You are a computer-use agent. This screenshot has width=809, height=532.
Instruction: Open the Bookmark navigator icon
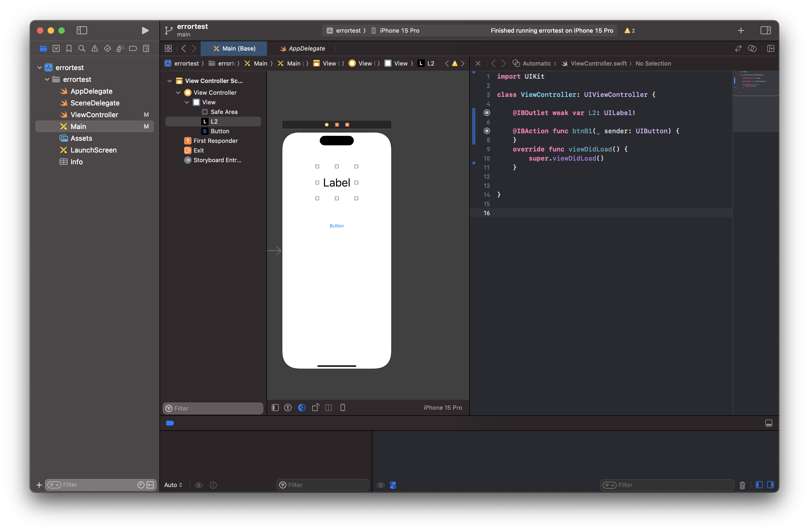coord(69,49)
